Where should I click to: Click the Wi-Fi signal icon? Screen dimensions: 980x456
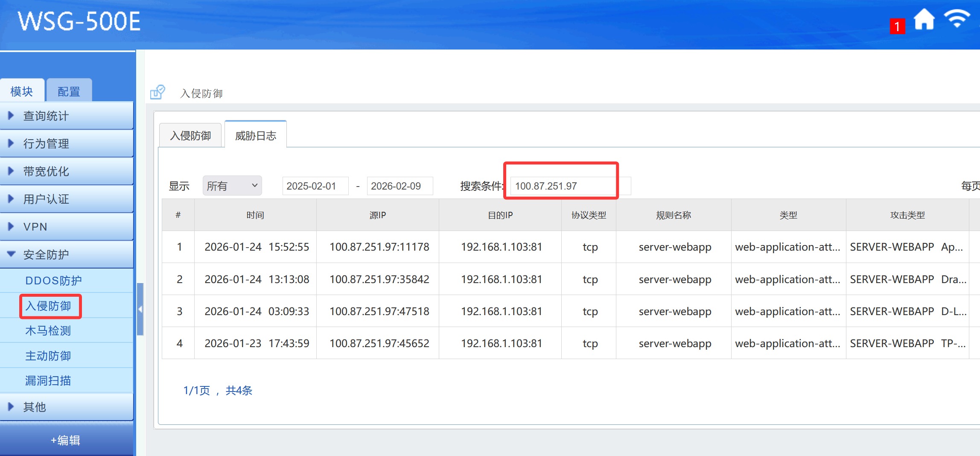coord(957,19)
